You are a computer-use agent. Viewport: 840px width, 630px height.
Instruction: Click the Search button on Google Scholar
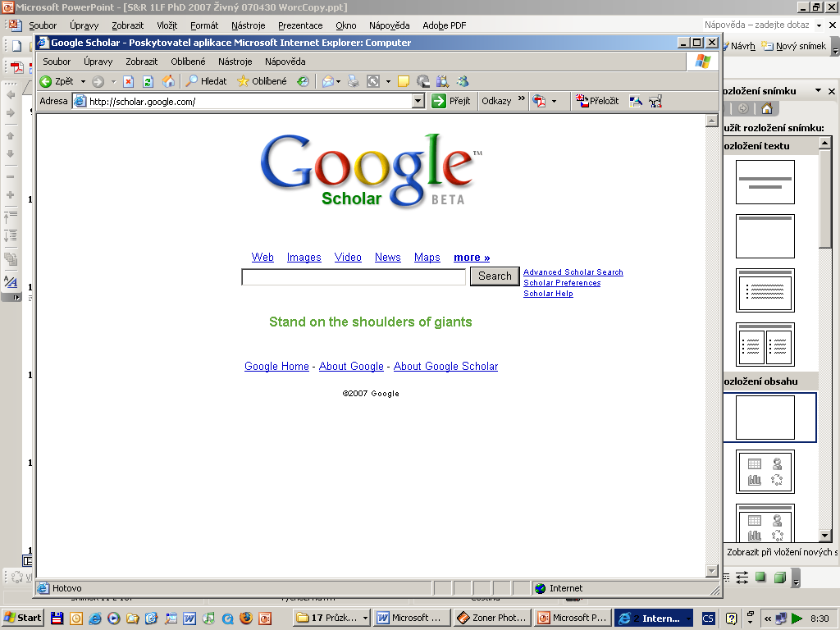(495, 276)
